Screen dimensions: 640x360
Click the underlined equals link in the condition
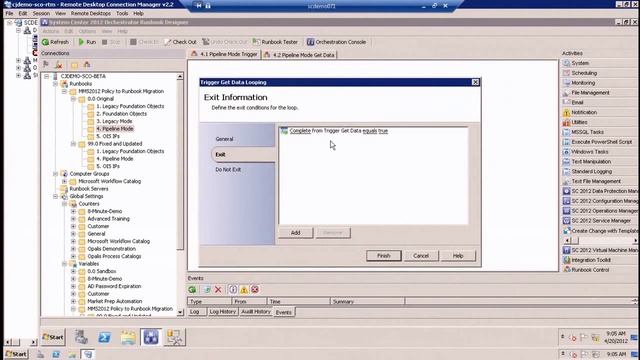pyautogui.click(x=370, y=131)
